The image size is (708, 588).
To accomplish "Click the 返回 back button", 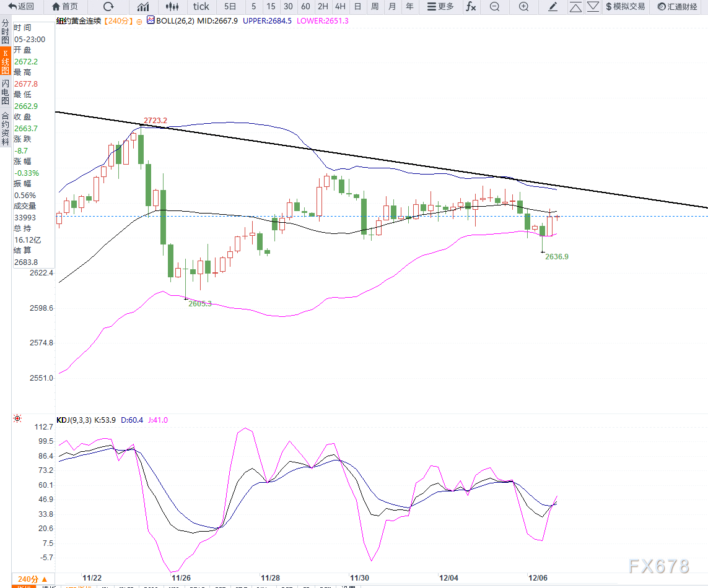I will [x=22, y=7].
